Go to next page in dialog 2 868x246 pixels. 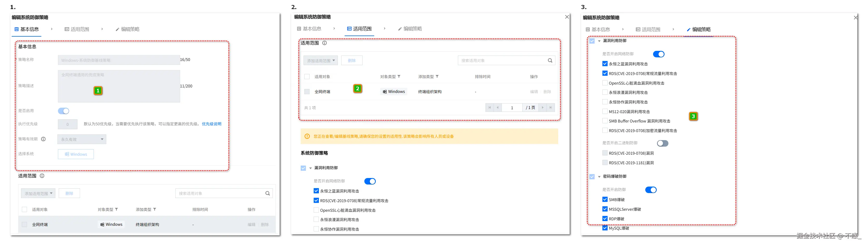pos(543,108)
